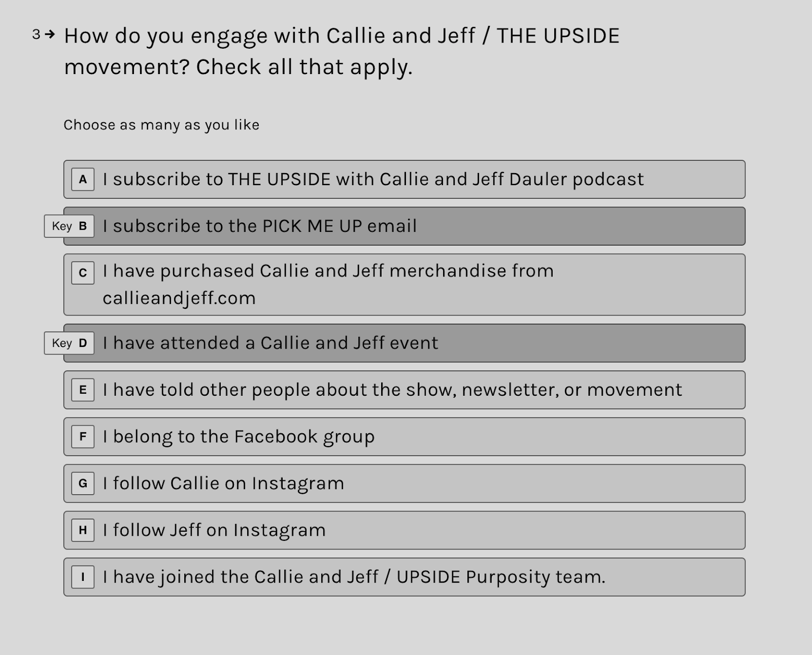Check the purchased merchandise from callieandjeff.com option
The height and width of the screenshot is (655, 812).
pos(404,285)
